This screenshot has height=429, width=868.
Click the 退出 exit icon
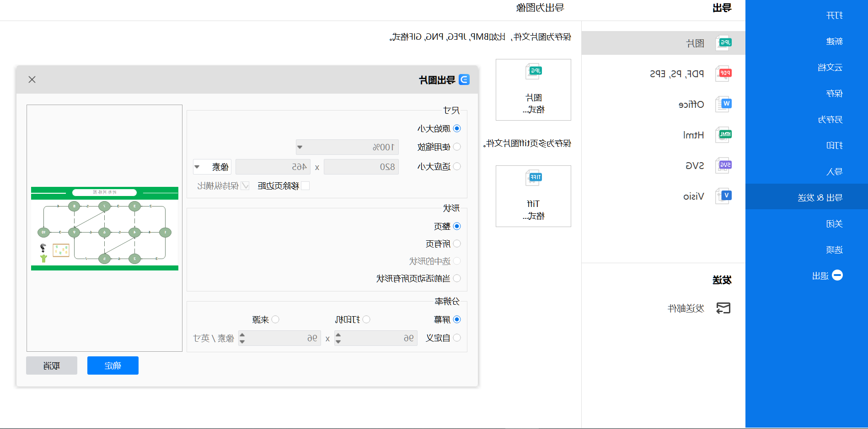click(x=837, y=275)
